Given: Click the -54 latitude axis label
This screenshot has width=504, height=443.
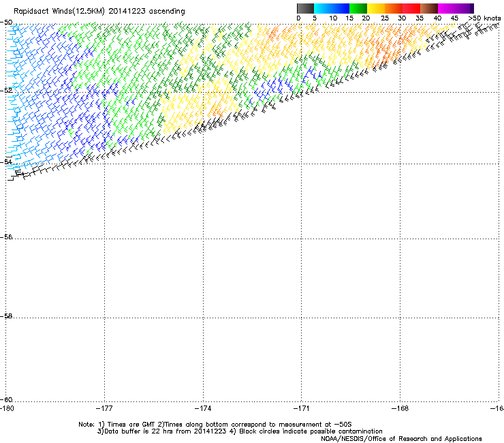Looking at the screenshot, I should [6, 162].
